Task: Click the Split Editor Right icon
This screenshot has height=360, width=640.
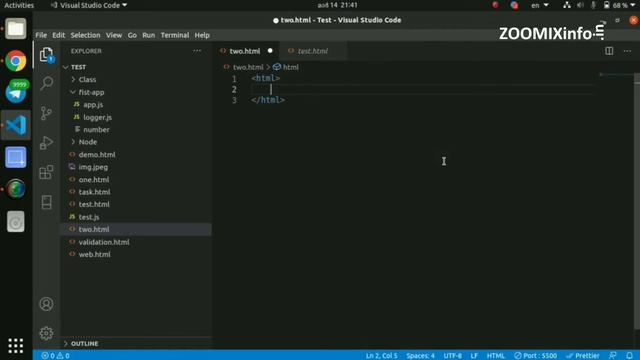Action: point(609,51)
